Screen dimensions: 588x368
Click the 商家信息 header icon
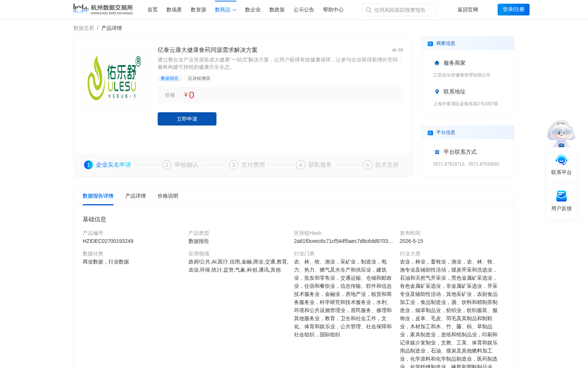[430, 43]
